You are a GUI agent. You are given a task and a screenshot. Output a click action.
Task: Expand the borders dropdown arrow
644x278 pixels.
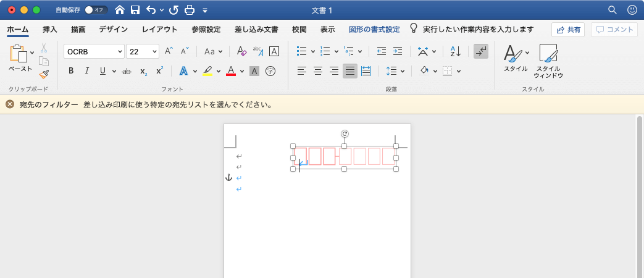(x=459, y=72)
